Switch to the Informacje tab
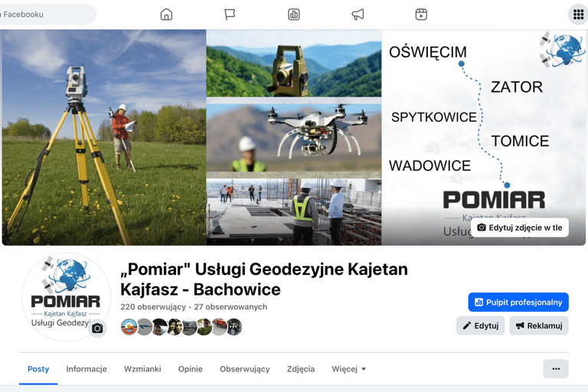This screenshot has width=588, height=392. click(x=87, y=369)
